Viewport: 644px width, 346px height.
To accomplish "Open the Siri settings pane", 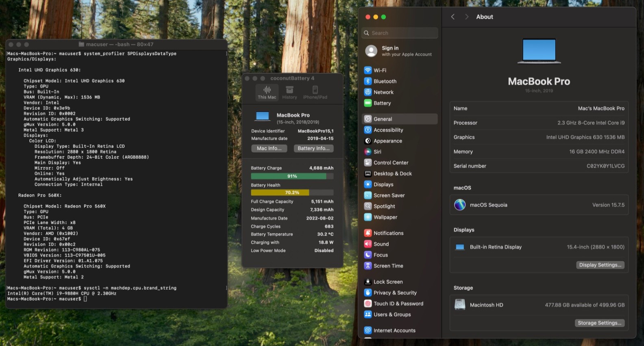I will click(377, 151).
